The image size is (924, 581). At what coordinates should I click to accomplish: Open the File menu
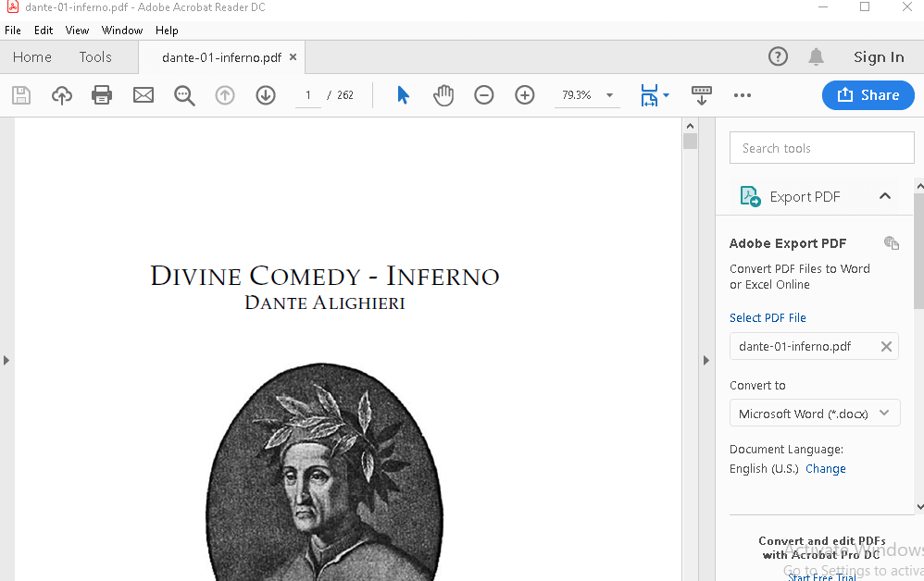coord(13,31)
